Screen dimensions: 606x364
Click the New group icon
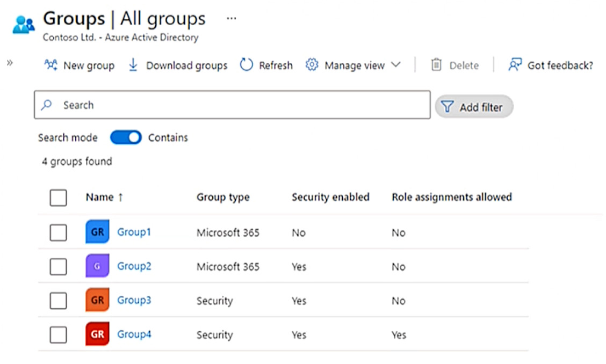(51, 65)
